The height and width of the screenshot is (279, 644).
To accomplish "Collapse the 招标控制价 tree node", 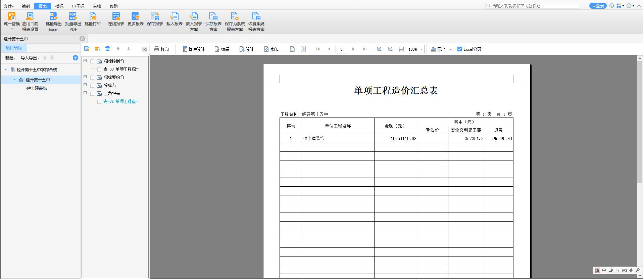I will [x=85, y=61].
